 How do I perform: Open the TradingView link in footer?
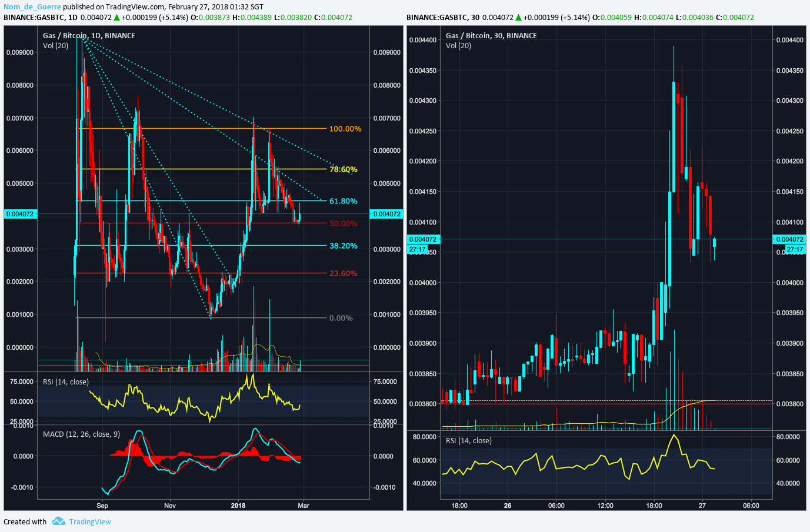(x=90, y=521)
